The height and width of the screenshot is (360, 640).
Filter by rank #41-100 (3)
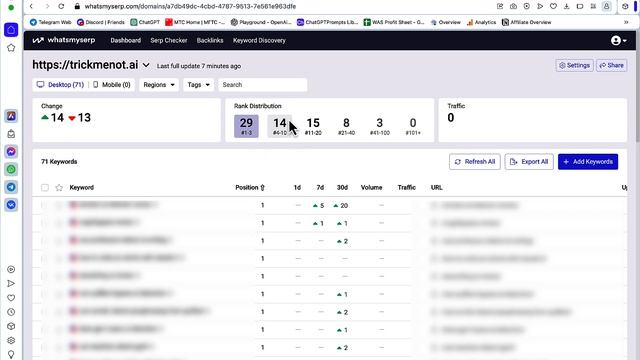pyautogui.click(x=380, y=126)
